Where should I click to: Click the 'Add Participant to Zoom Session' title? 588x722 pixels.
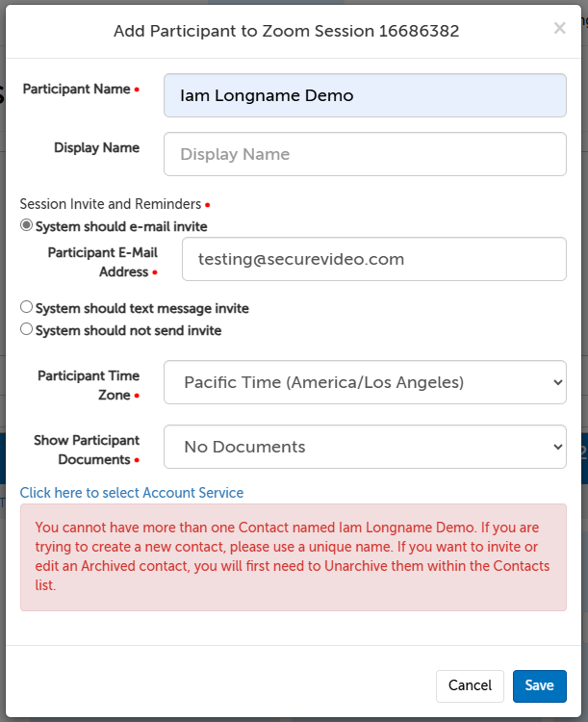(286, 31)
